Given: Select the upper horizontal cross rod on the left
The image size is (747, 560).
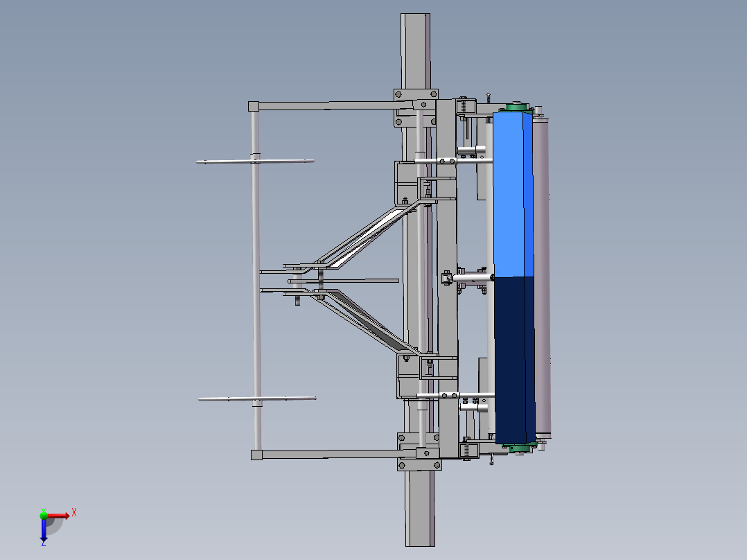Looking at the screenshot, I should pos(255,161).
